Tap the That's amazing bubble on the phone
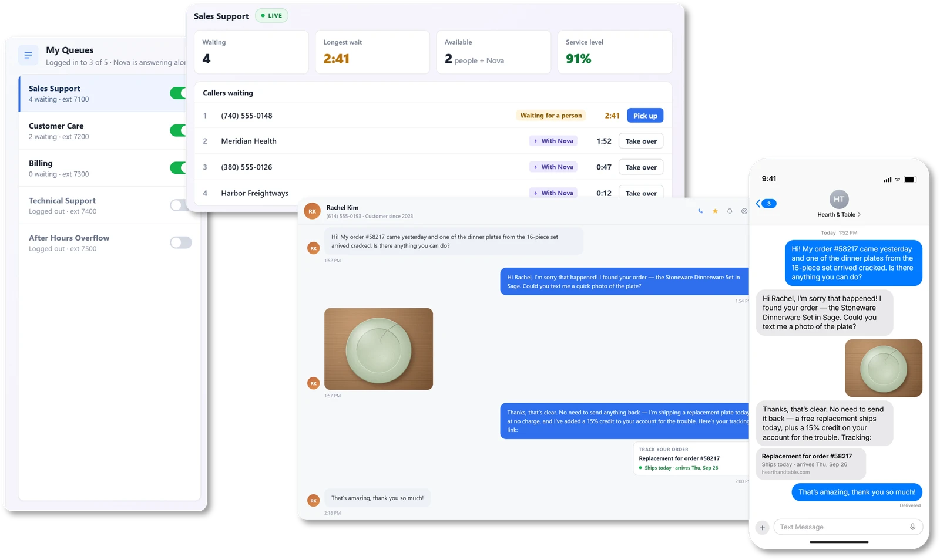This screenshot has height=560, width=940. [x=857, y=492]
